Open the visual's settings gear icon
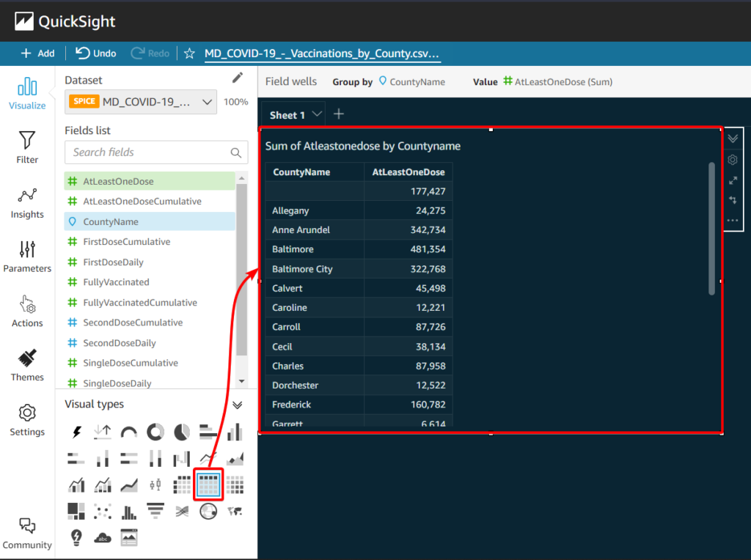This screenshot has height=560, width=751. [733, 159]
